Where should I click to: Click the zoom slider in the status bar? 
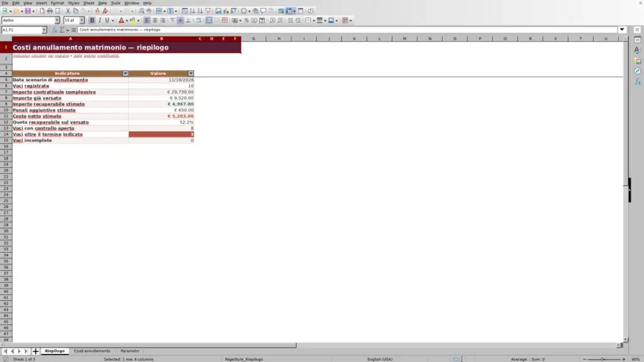[604, 359]
